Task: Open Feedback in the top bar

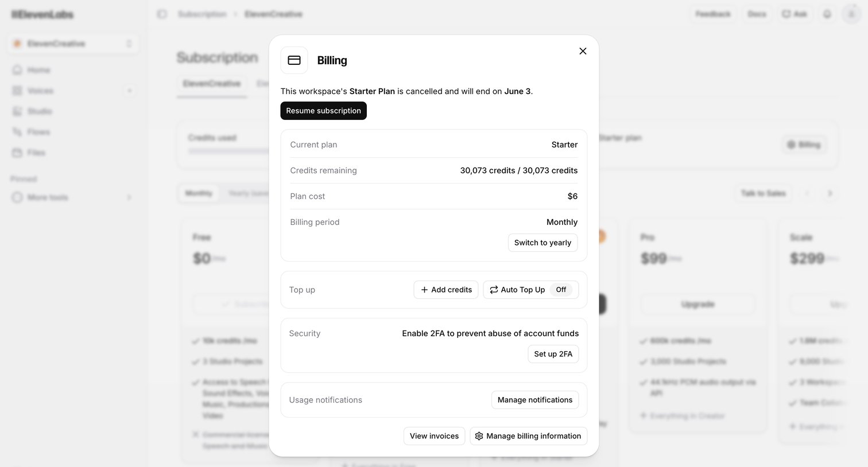Action: (x=713, y=14)
